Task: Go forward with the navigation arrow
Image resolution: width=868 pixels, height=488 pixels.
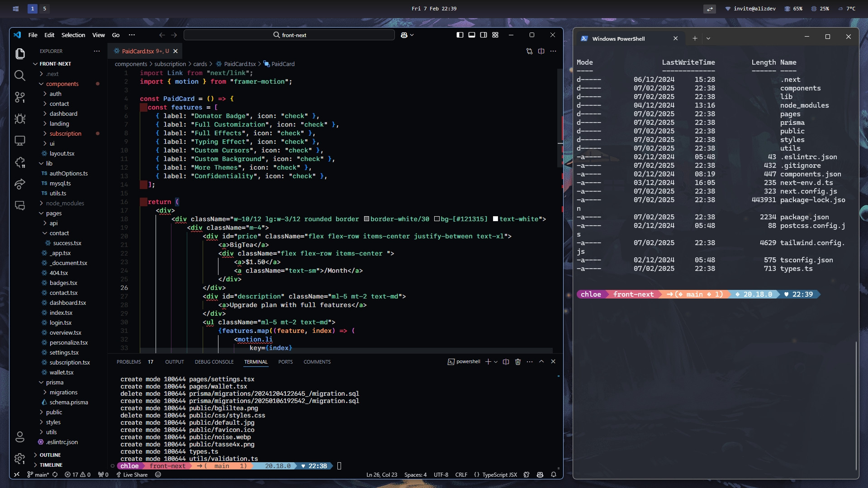Action: click(x=174, y=35)
